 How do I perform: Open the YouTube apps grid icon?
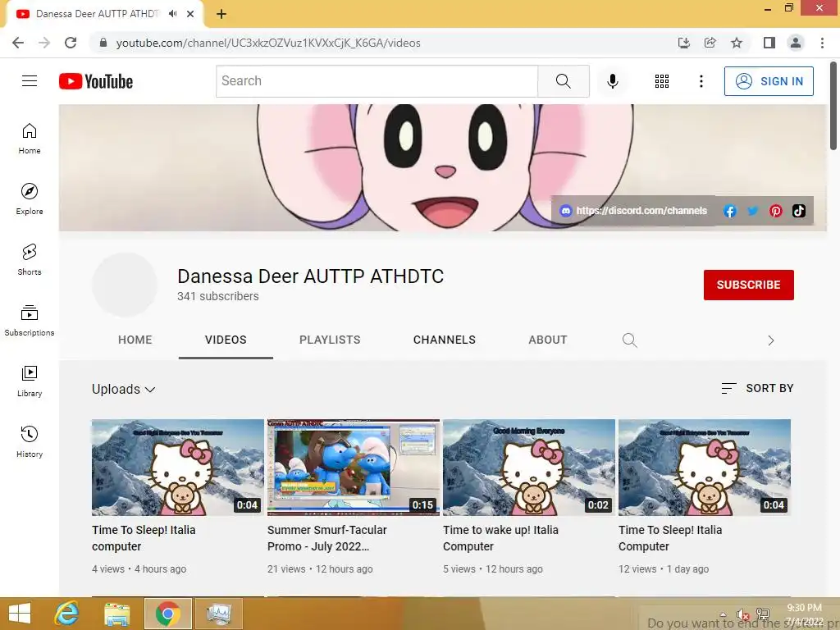tap(662, 81)
